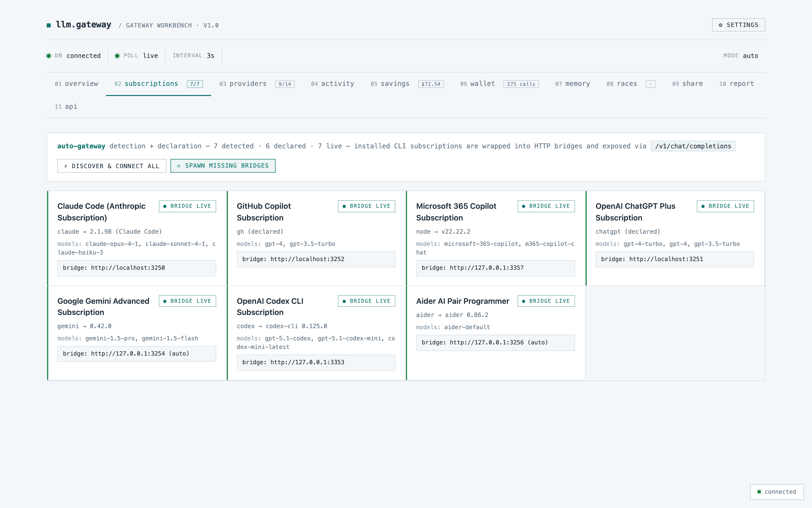812x508 pixels.
Task: Click the node v22.22.2 version line
Action: (x=443, y=231)
